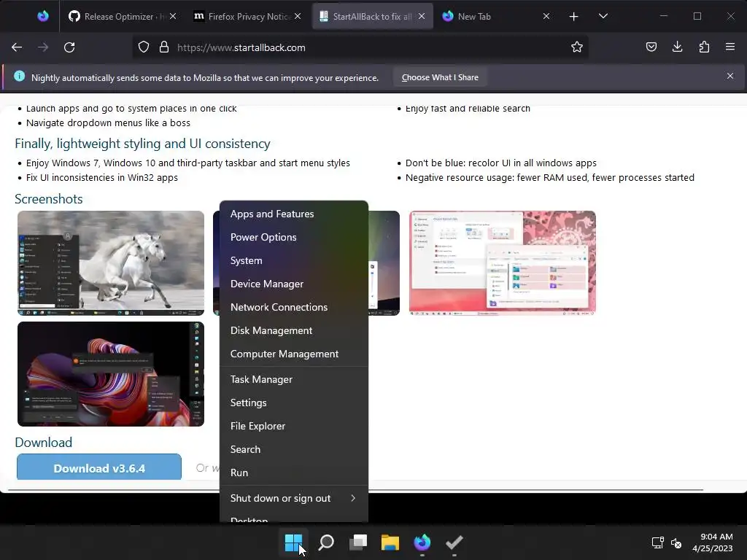This screenshot has height=560, width=747.
Task: Click the Screenshots heading
Action: [x=49, y=198]
